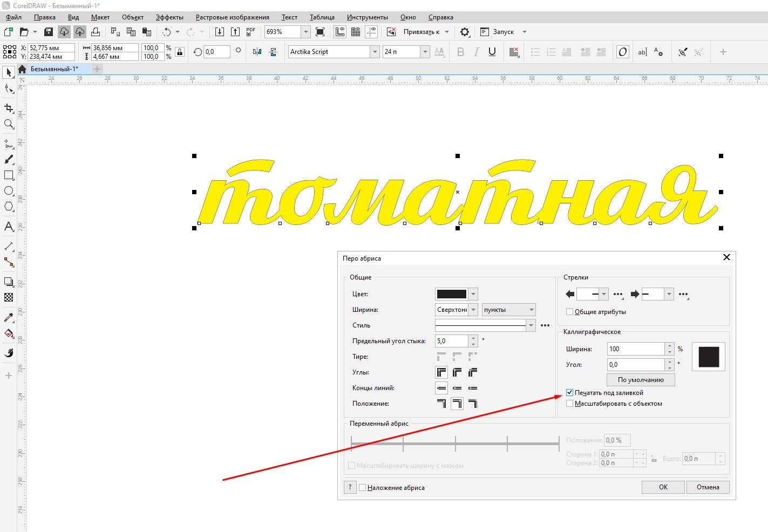Open the outline width Сверхтонкий dropdown
Image resolution: width=768 pixels, height=532 pixels.
[473, 310]
